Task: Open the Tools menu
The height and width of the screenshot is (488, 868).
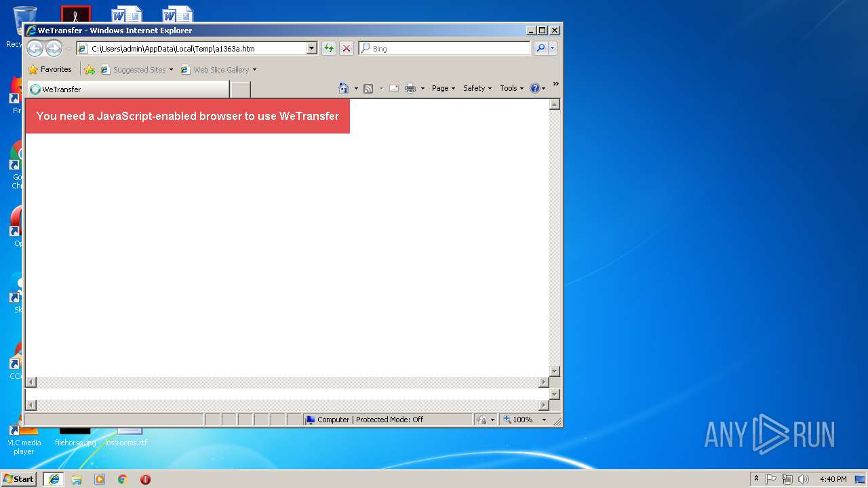Action: pos(511,88)
